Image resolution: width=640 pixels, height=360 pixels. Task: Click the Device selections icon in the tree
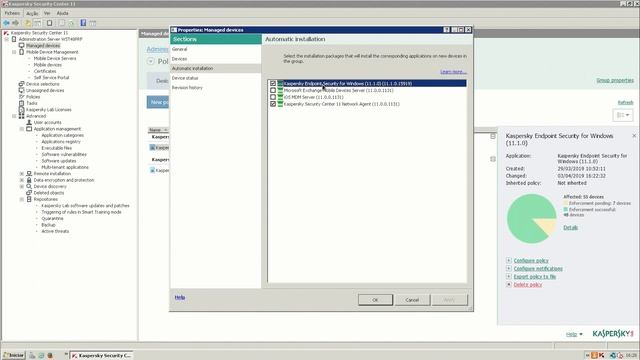pos(22,84)
